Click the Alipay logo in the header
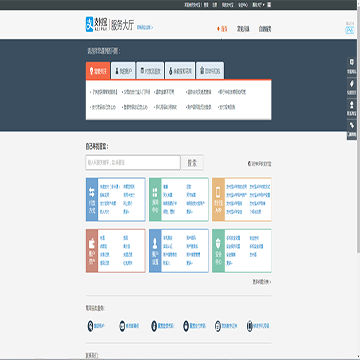360x360 pixels. pos(96,24)
